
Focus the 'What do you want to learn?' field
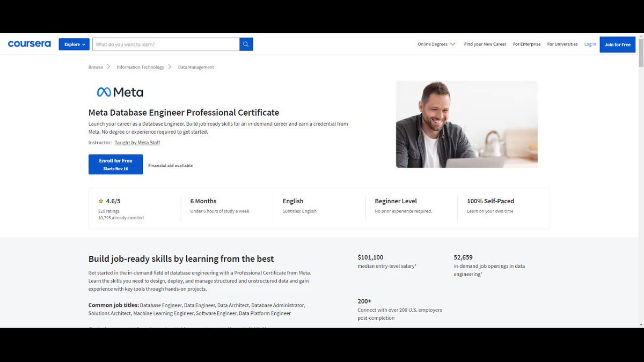[x=166, y=44]
